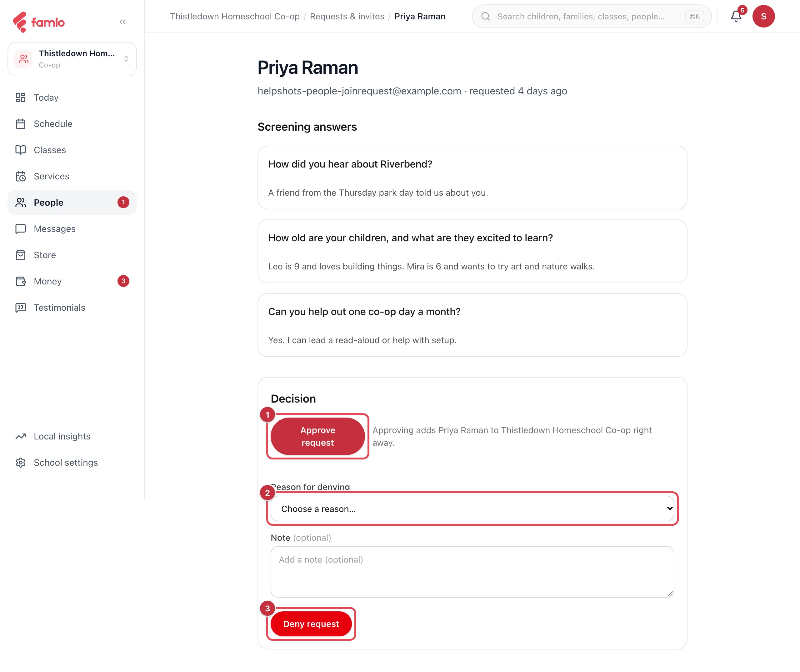The width and height of the screenshot is (800, 672).
Task: Click the search magnifier icon
Action: click(x=485, y=16)
